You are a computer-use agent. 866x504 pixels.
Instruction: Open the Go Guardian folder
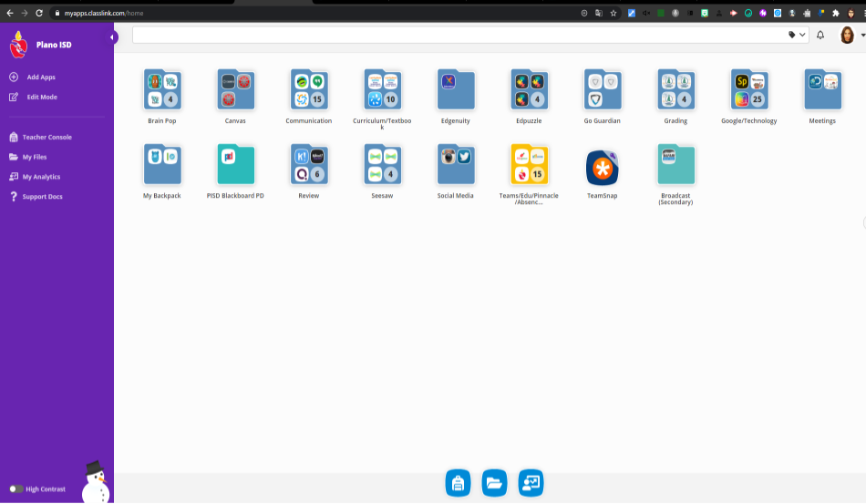[603, 90]
